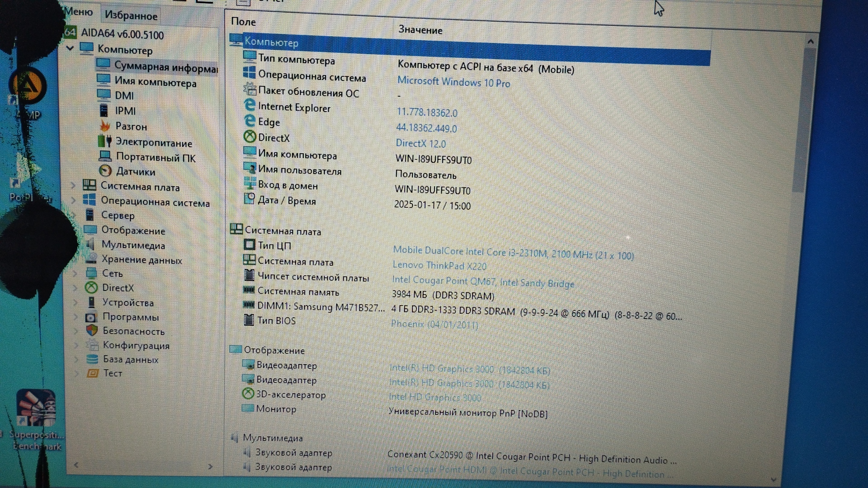868x488 pixels.
Task: Open the DirectX 12.0 link
Action: 420,144
